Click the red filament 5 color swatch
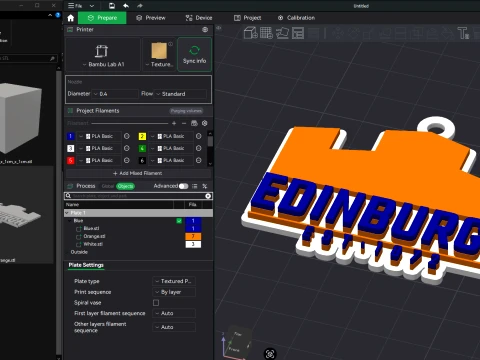Viewport: 480px width, 360px height. pos(71,160)
